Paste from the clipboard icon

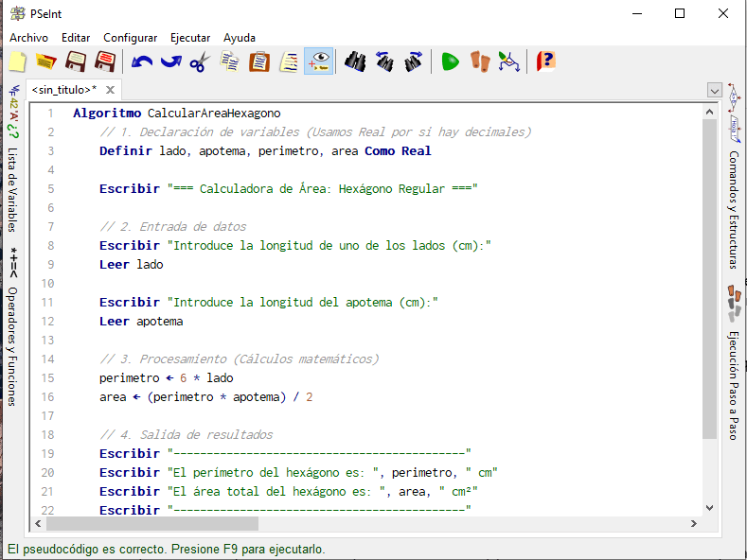click(x=259, y=62)
